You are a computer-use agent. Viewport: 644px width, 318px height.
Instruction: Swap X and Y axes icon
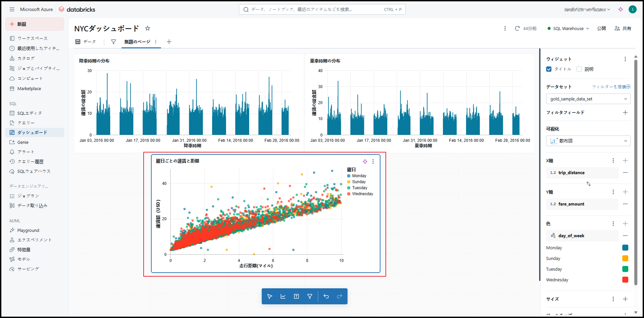click(588, 184)
